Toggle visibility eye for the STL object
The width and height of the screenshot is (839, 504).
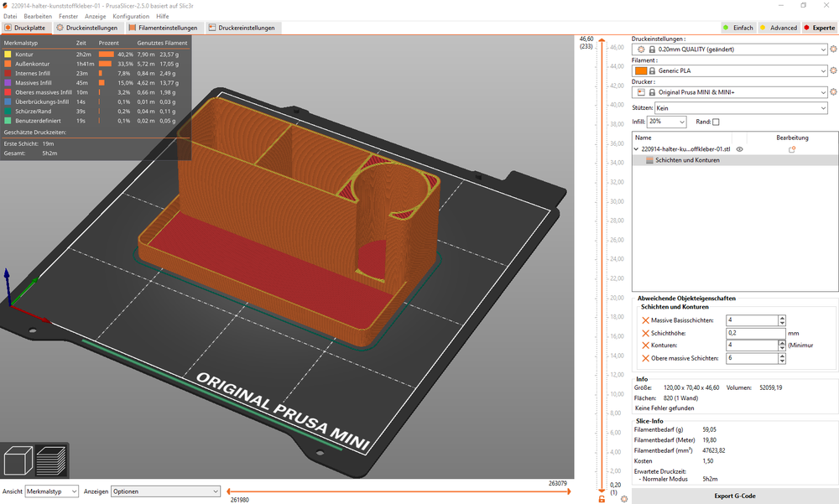click(x=740, y=149)
